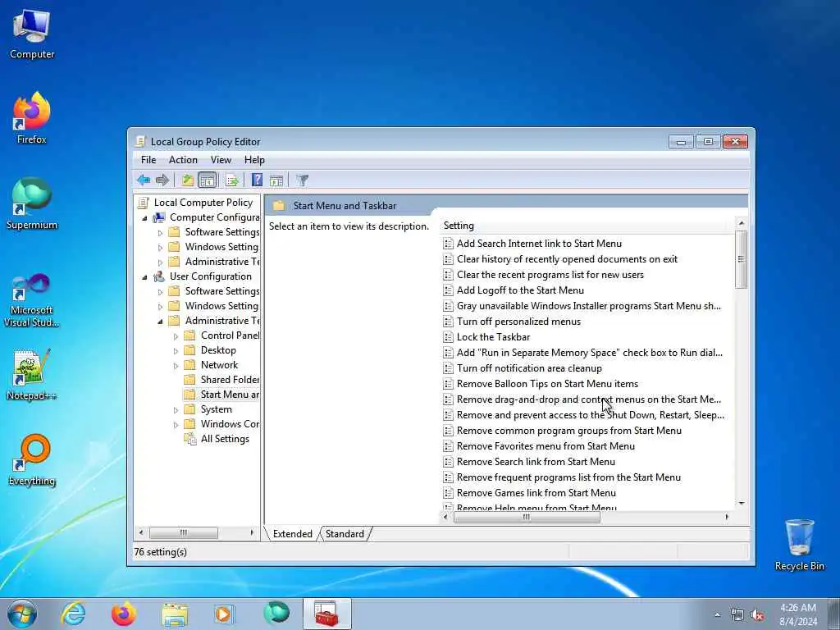Select the Notepad++ desktop shortcut

tap(32, 374)
